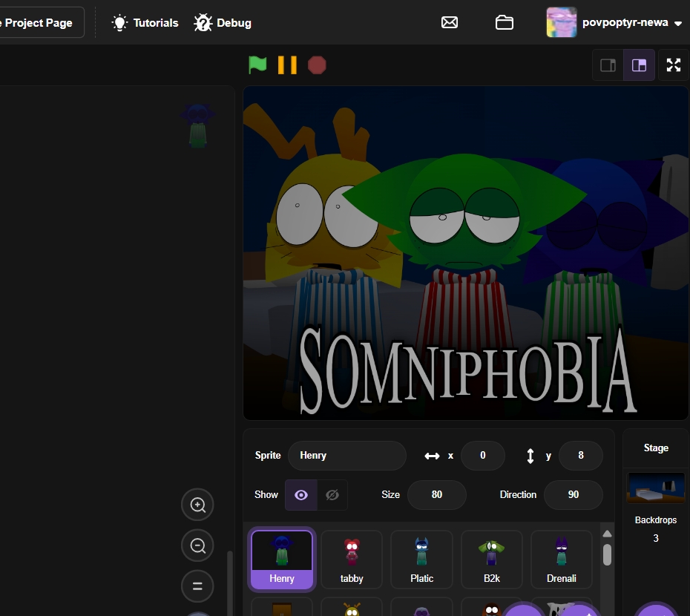Reset the code workspace zoom
This screenshot has width=690, height=616.
[197, 586]
